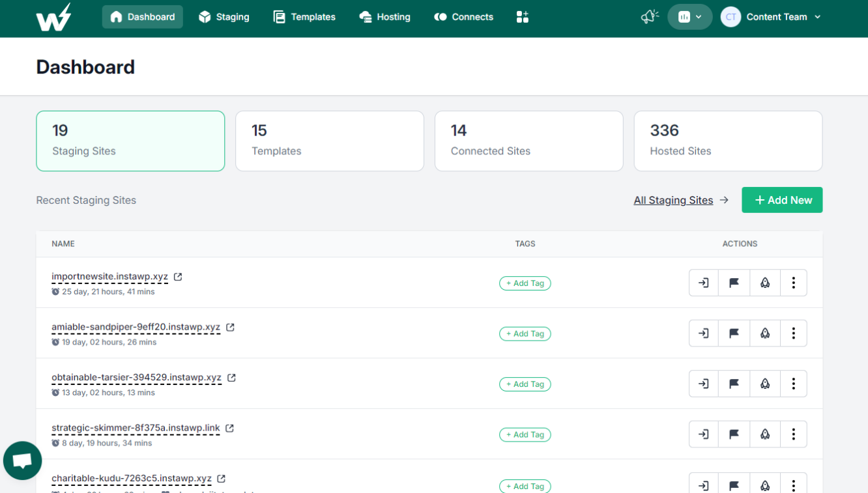The image size is (868, 493).
Task: Expand the Content Team account menu
Action: click(x=772, y=17)
